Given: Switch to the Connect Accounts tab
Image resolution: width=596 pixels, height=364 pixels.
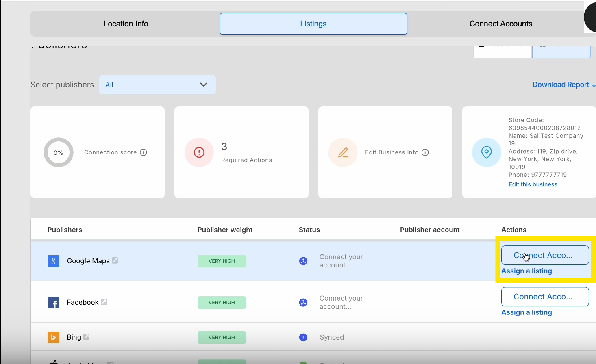Looking at the screenshot, I should (x=500, y=24).
